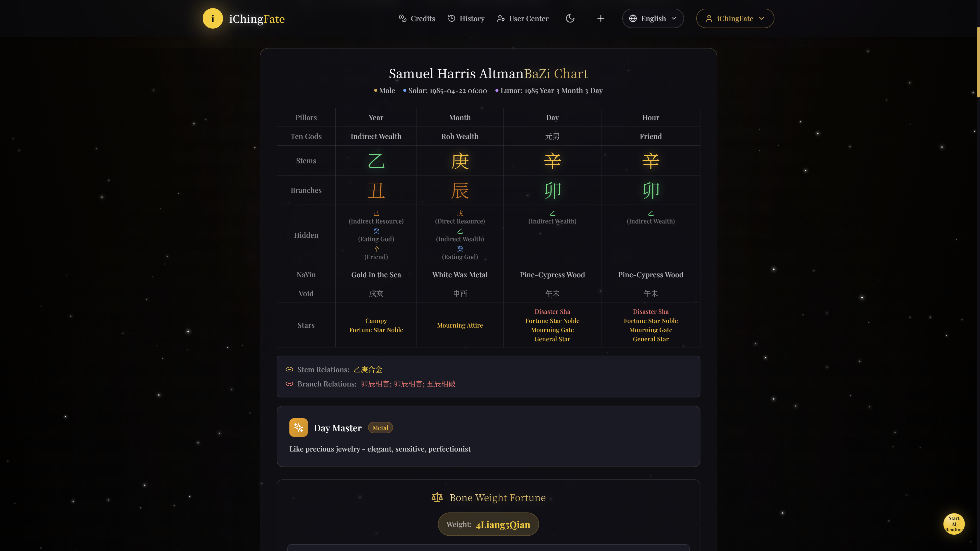Toggle dark mode moon icon
This screenshot has width=980, height=551.
pyautogui.click(x=570, y=18)
